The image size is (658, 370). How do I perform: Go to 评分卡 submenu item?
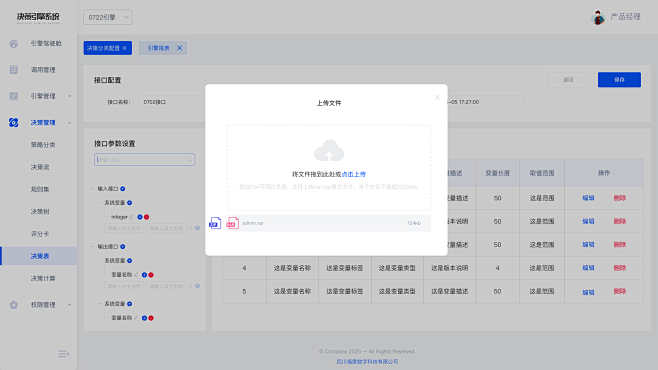40,234
